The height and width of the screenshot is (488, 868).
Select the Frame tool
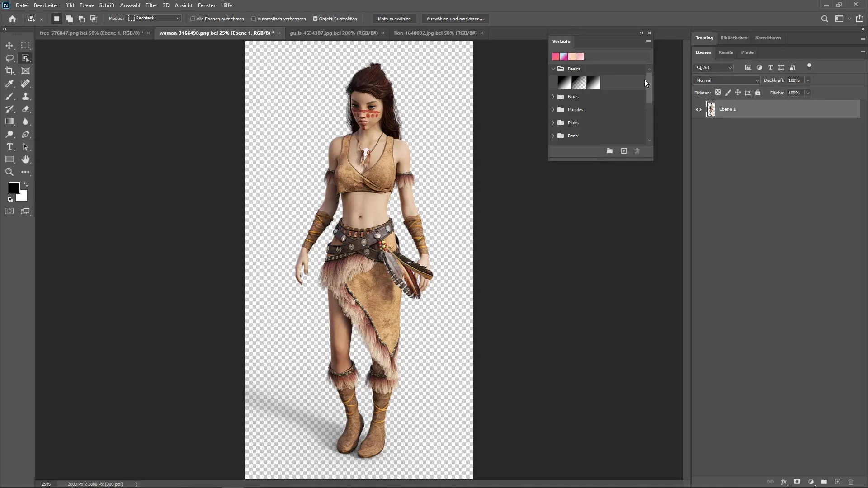pos(26,71)
